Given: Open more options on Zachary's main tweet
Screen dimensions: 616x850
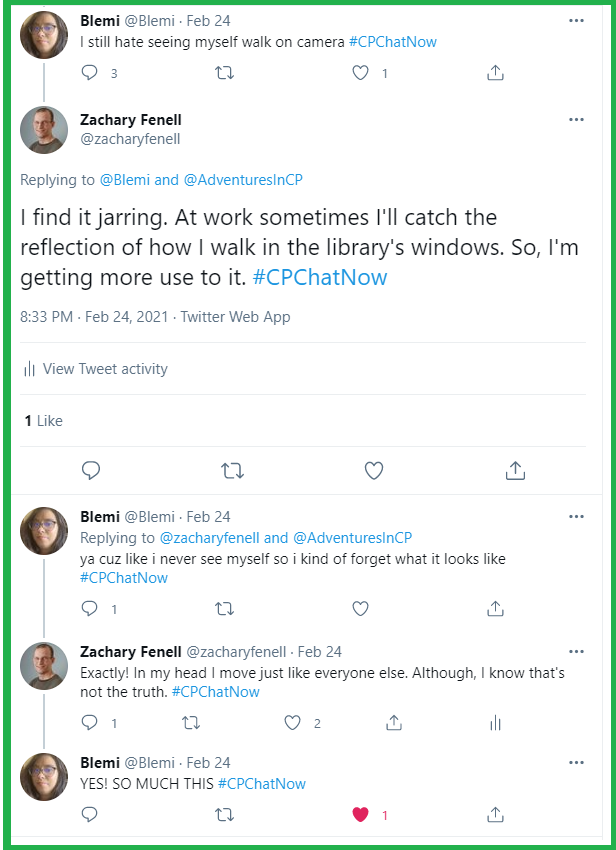Looking at the screenshot, I should tap(577, 119).
